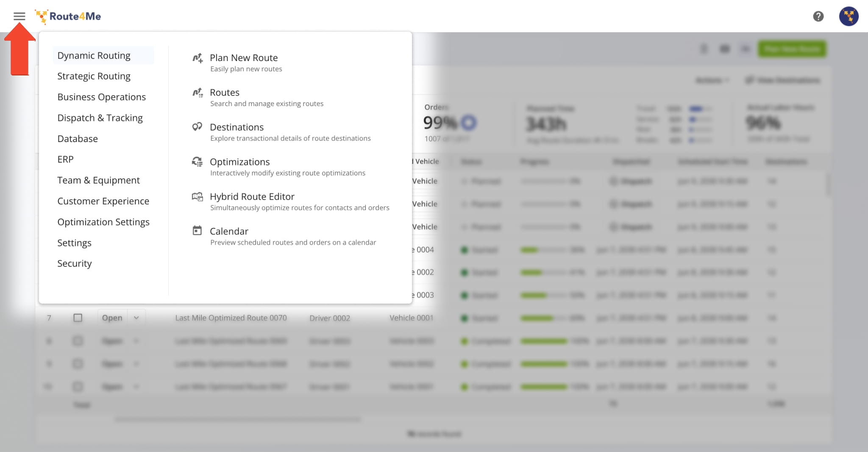Click the Calendar icon in menu

click(x=197, y=231)
